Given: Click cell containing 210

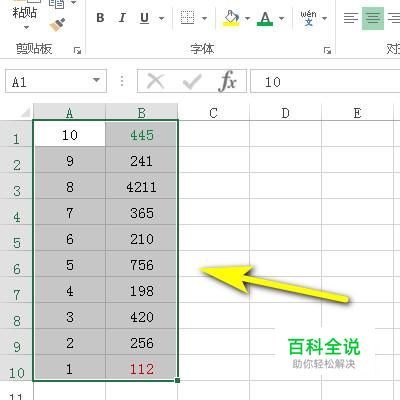Looking at the screenshot, I should (142, 238).
